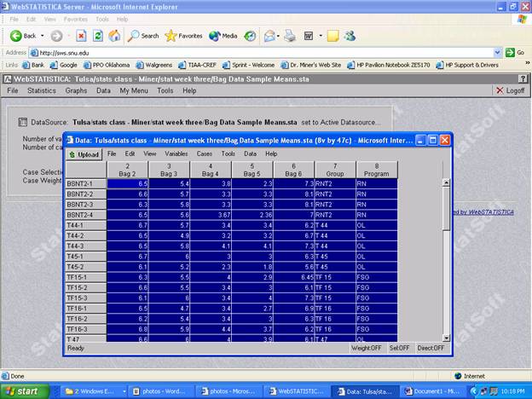
Task: Open the Back button history dropdown arrow
Action: (43, 36)
